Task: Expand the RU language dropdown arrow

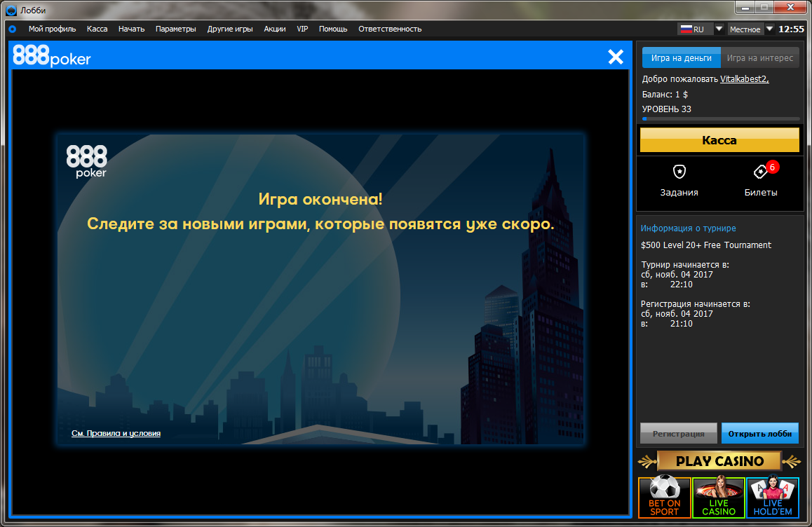Action: click(719, 29)
